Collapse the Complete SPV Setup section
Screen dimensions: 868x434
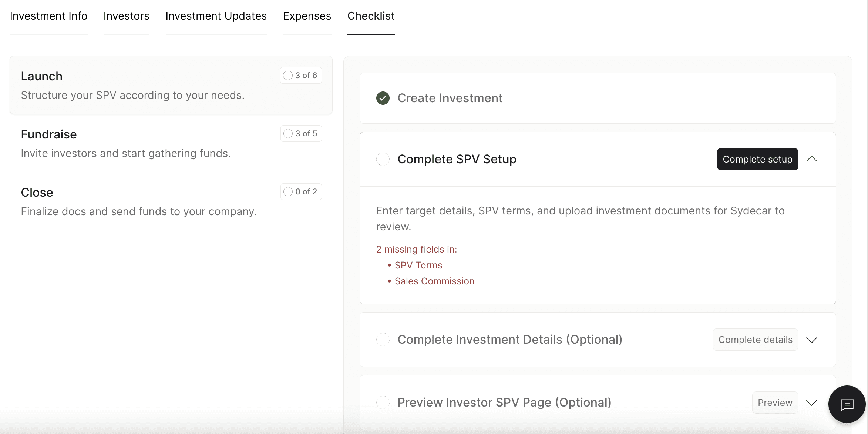point(811,159)
